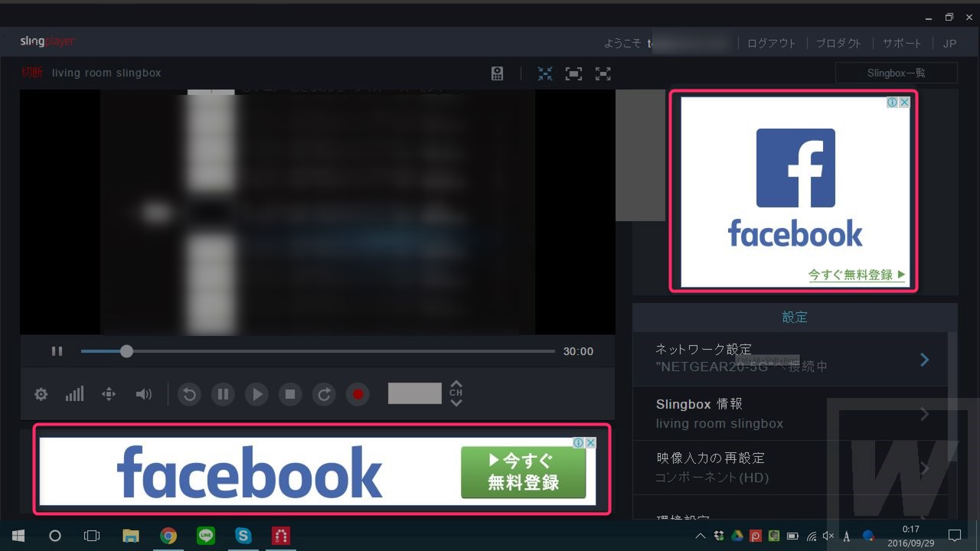Open the red app icon in taskbar
Image resolution: width=980 pixels, height=551 pixels.
click(x=281, y=536)
